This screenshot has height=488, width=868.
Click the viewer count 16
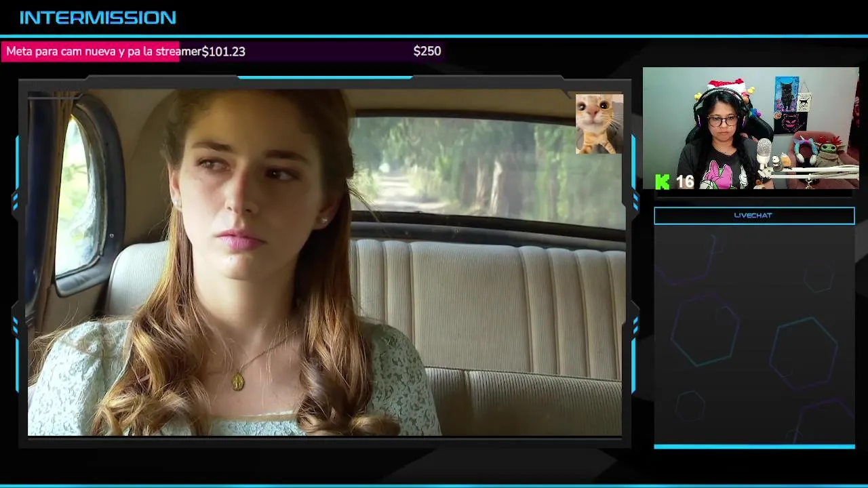coord(685,182)
